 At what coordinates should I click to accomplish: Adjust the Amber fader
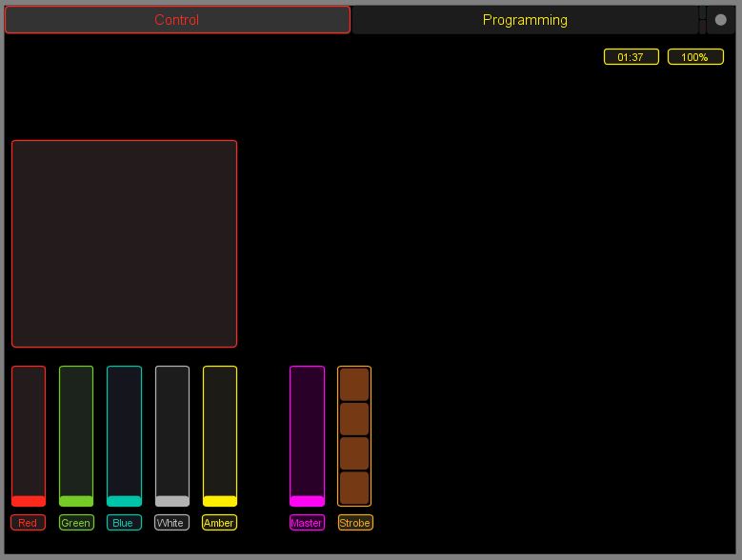[220, 436]
